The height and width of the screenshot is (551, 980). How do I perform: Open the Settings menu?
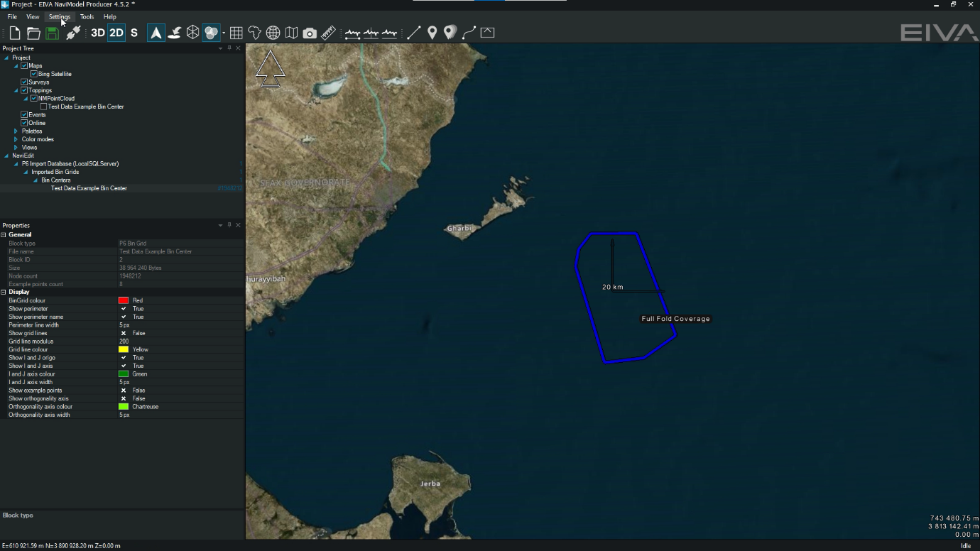tap(59, 16)
